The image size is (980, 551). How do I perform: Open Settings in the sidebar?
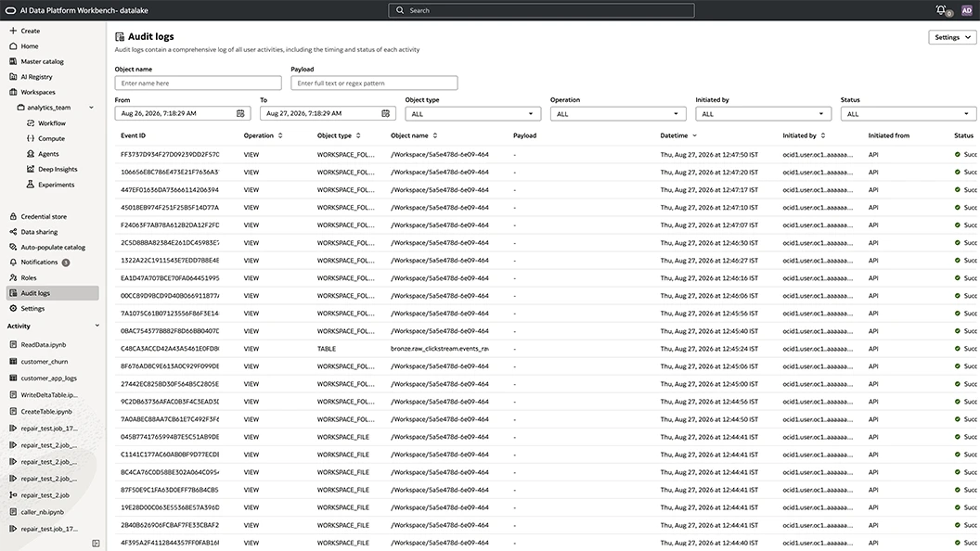tap(32, 309)
